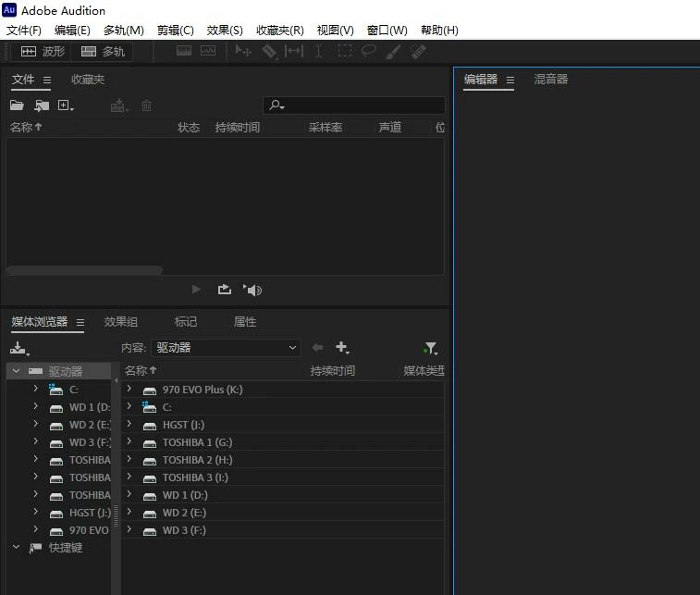Select the Marquee Selection tool

345,51
